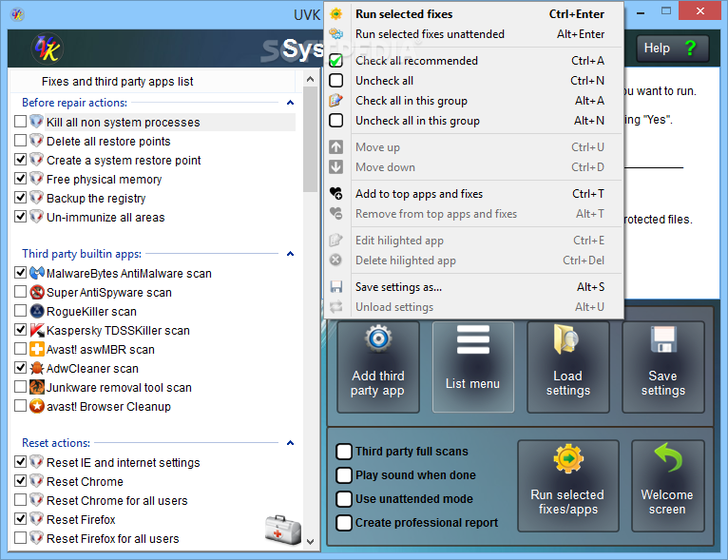This screenshot has width=728, height=560.
Task: Check Delete all restore points
Action: [x=20, y=141]
